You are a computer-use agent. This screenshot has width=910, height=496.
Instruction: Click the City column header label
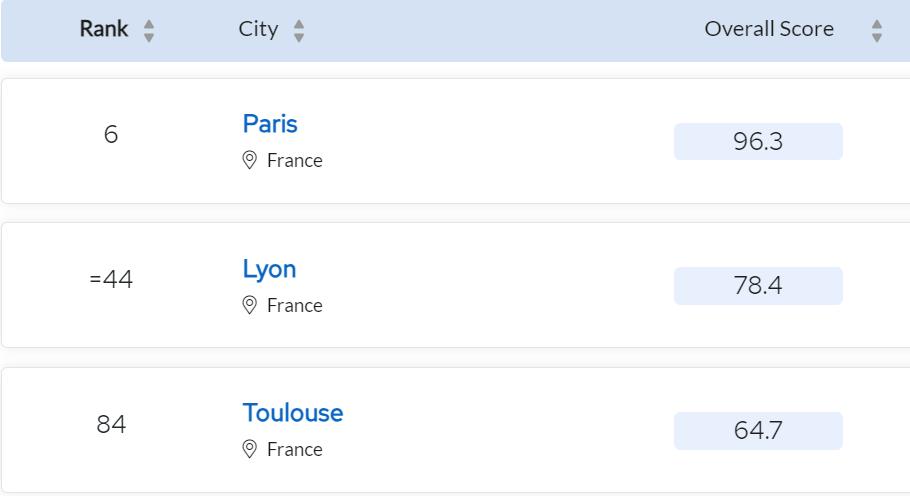coord(258,29)
